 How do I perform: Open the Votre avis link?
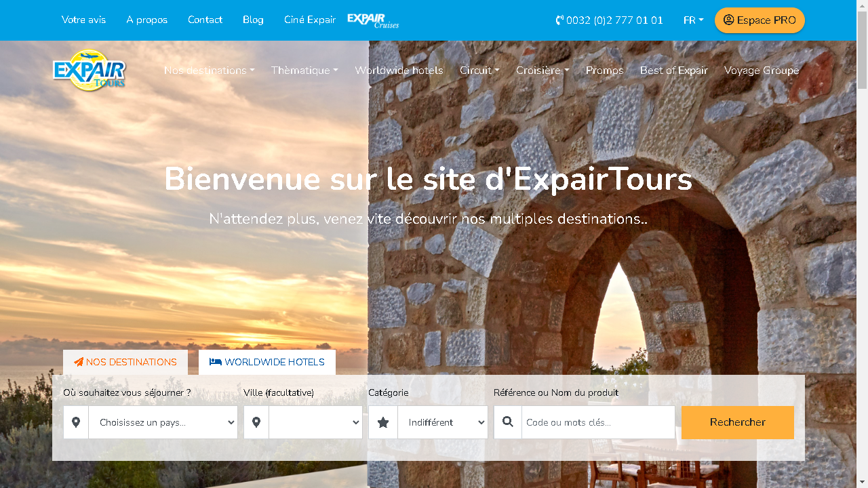(83, 20)
